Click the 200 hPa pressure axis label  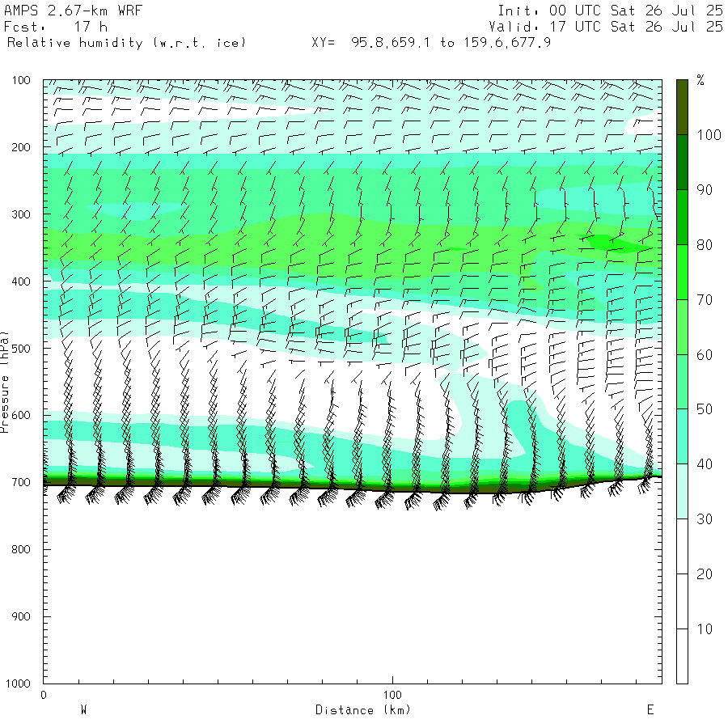[21, 148]
